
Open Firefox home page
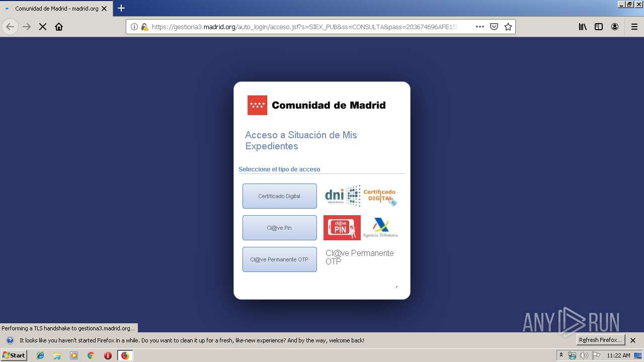pos(59,27)
